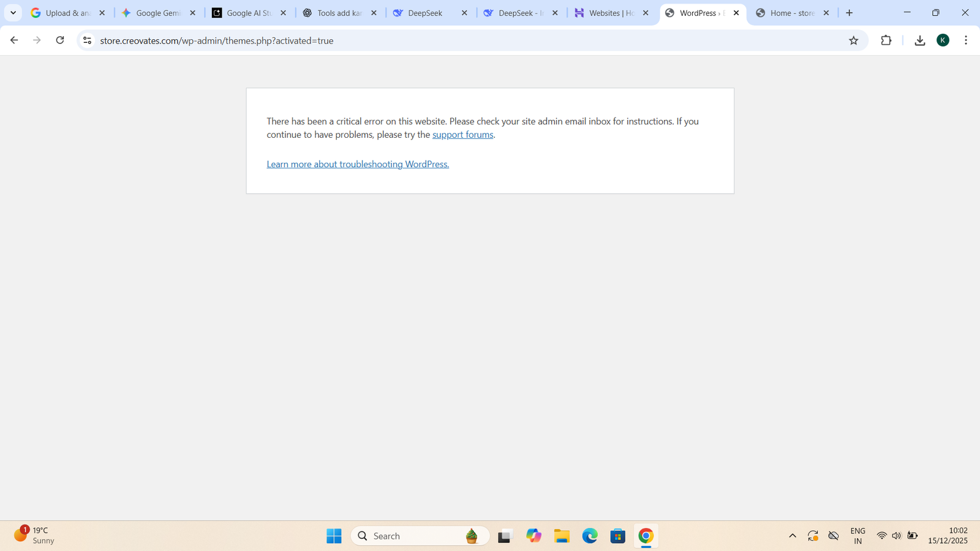Open the profile avatar K

point(943,40)
